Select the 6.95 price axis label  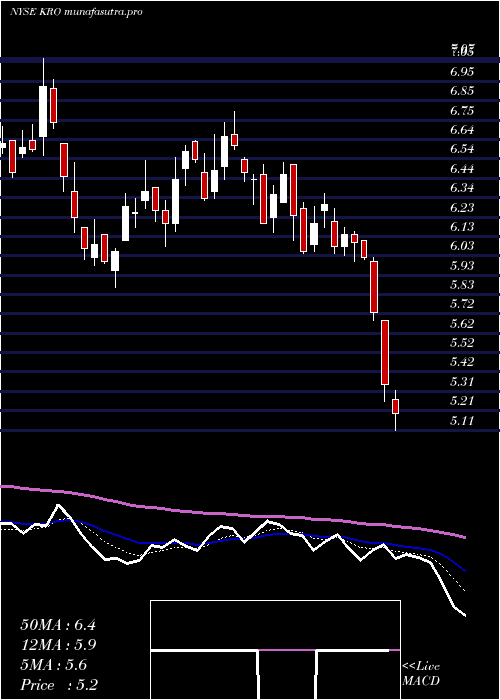coord(462,72)
